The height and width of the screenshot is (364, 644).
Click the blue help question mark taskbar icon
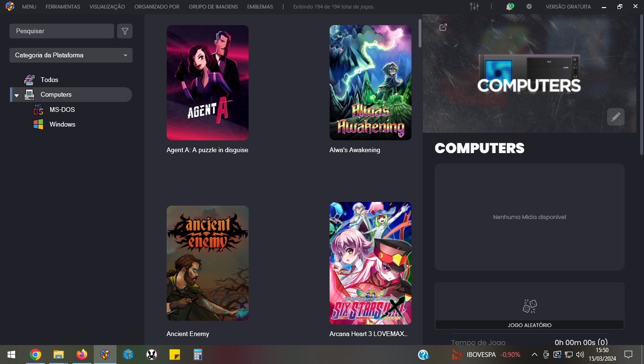click(423, 355)
